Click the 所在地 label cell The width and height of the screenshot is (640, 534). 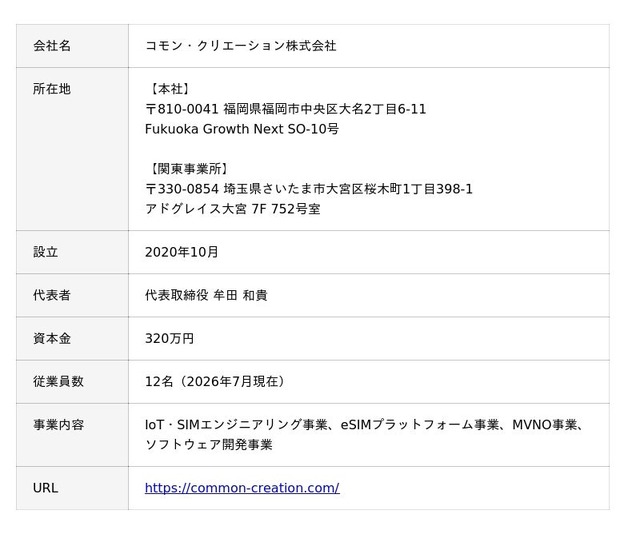(x=72, y=149)
